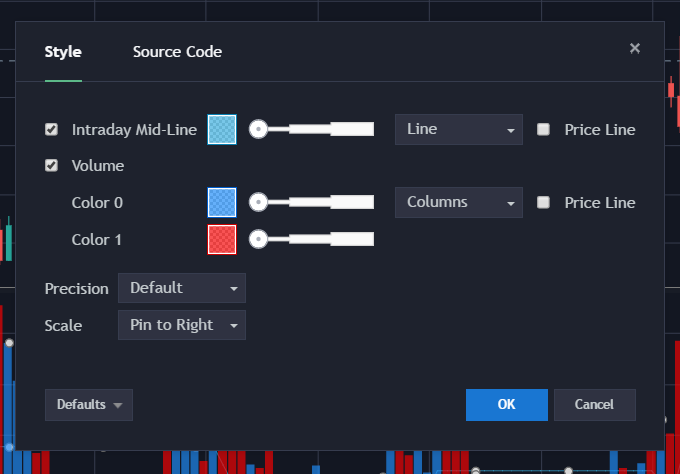The image size is (680, 474).
Task: Enable Price Line for Volume Color 0
Action: coord(543,202)
